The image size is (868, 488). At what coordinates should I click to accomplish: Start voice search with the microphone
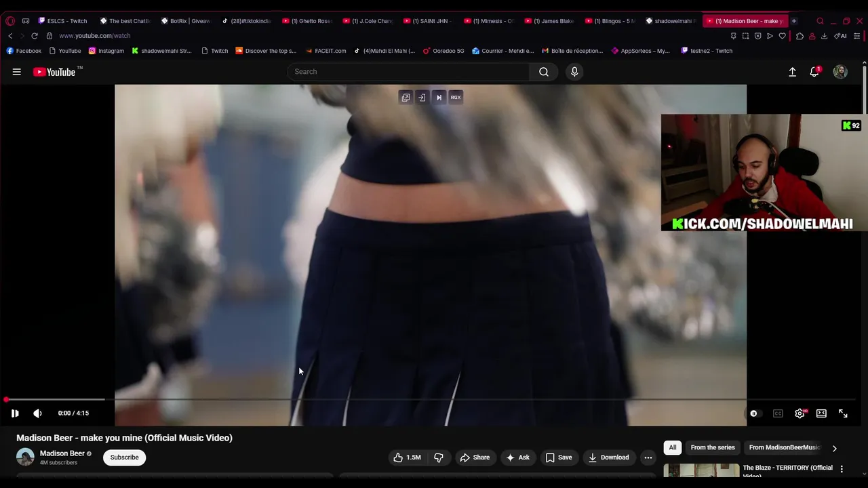tap(574, 72)
